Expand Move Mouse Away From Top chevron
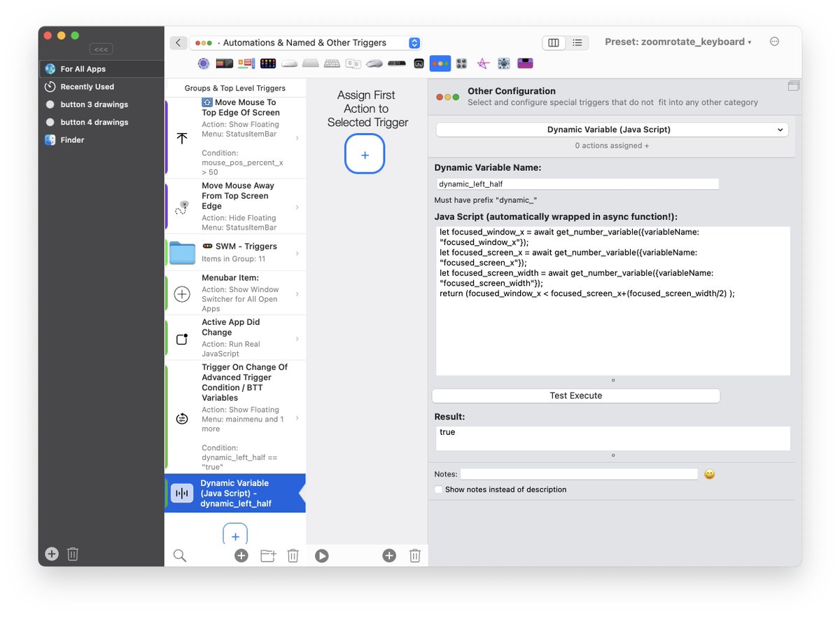The height and width of the screenshot is (617, 840). (x=297, y=207)
